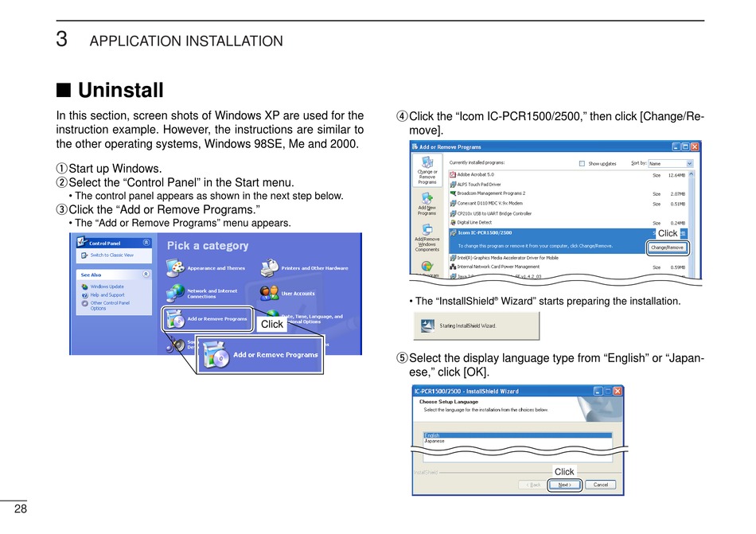Image resolution: width=756 pixels, height=534 pixels.
Task: Click the 12.64MB size value
Action: (x=676, y=175)
